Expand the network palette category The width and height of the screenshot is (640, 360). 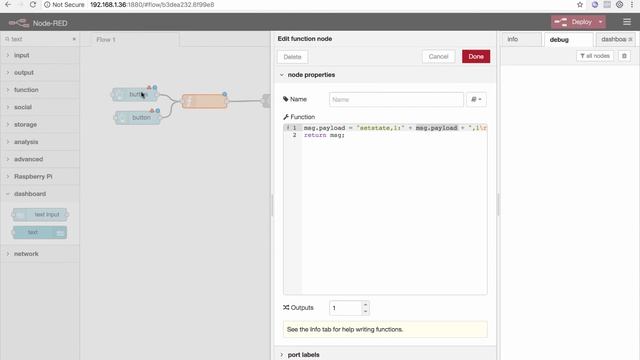40,254
